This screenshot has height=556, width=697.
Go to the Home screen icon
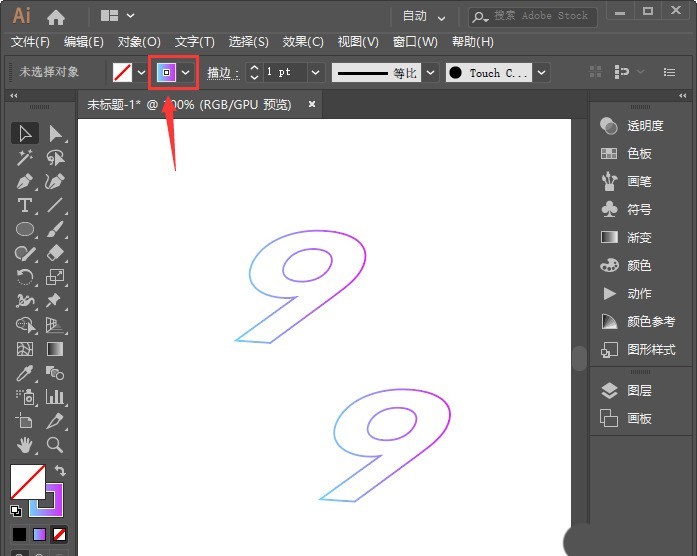pos(56,16)
